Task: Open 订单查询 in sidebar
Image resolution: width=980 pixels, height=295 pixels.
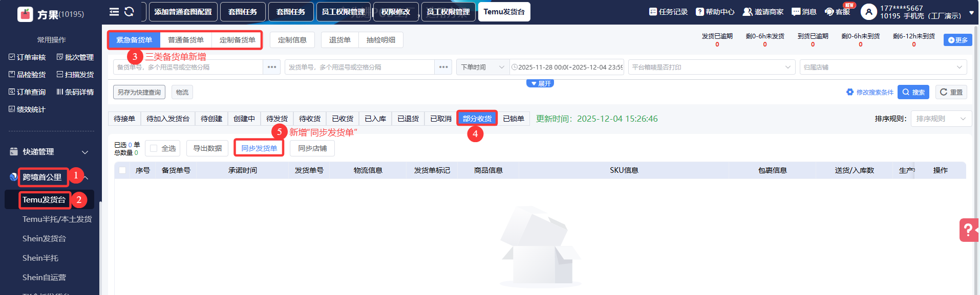Action: click(27, 92)
